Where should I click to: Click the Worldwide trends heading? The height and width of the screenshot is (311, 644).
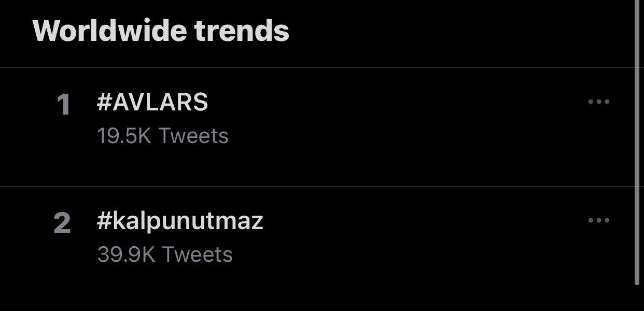[161, 31]
